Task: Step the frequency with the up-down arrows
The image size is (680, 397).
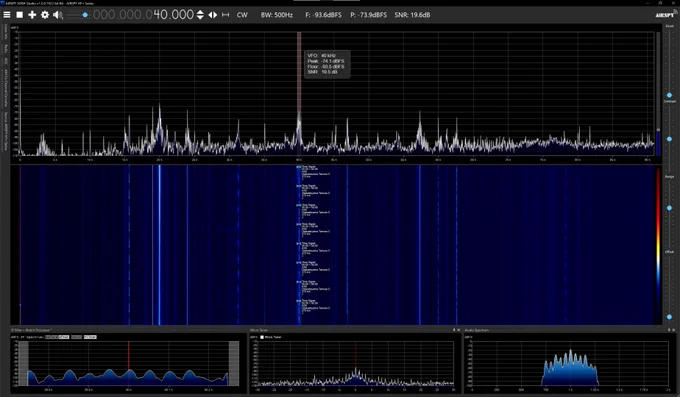Action: (x=200, y=15)
